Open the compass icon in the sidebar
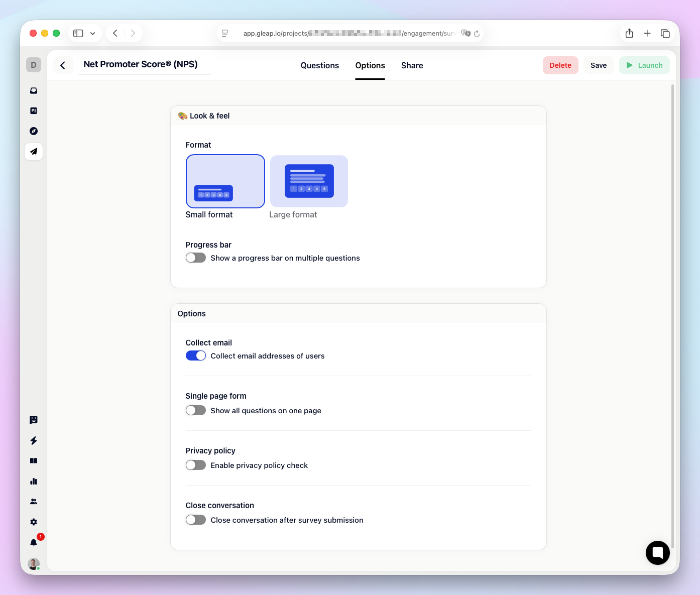The height and width of the screenshot is (595, 700). (x=34, y=131)
